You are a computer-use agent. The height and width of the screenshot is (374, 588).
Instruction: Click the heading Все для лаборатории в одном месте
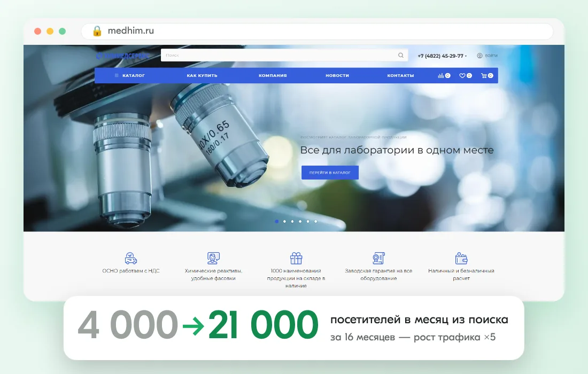397,150
